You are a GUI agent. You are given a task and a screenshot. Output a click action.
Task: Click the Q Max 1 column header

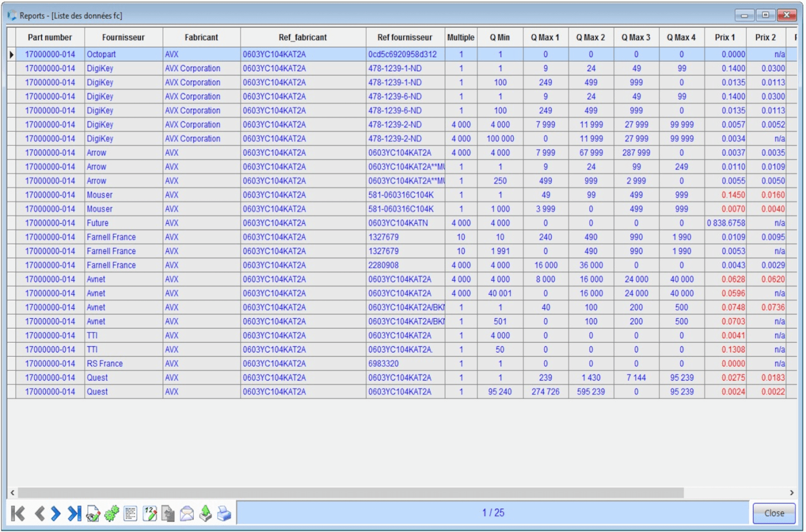click(x=545, y=38)
